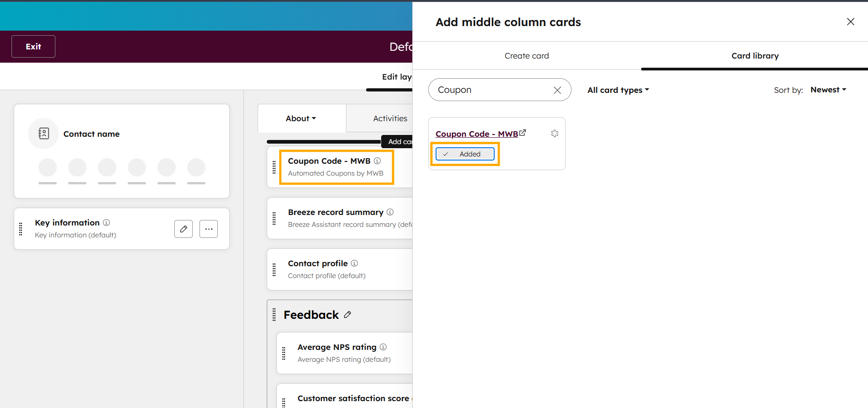Show info for Breeze record summary card
Screen dimensions: 868x408
pyautogui.click(x=390, y=212)
